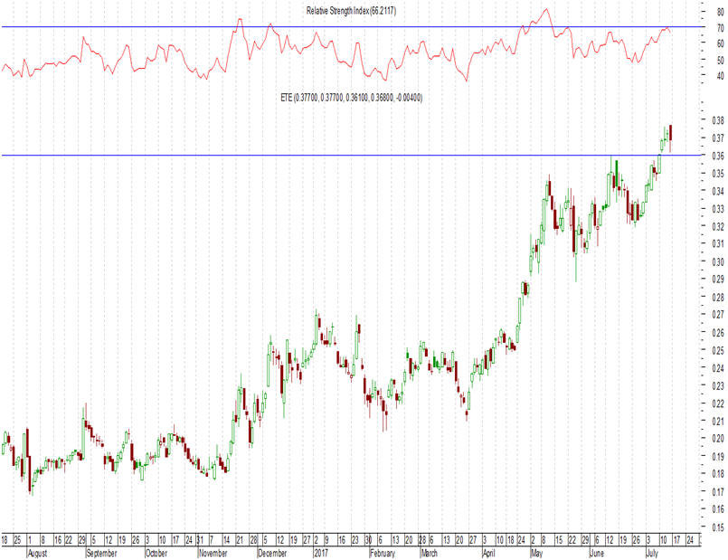Click the 0.17 price axis label
Screen dimensions: 728x560
click(718, 491)
